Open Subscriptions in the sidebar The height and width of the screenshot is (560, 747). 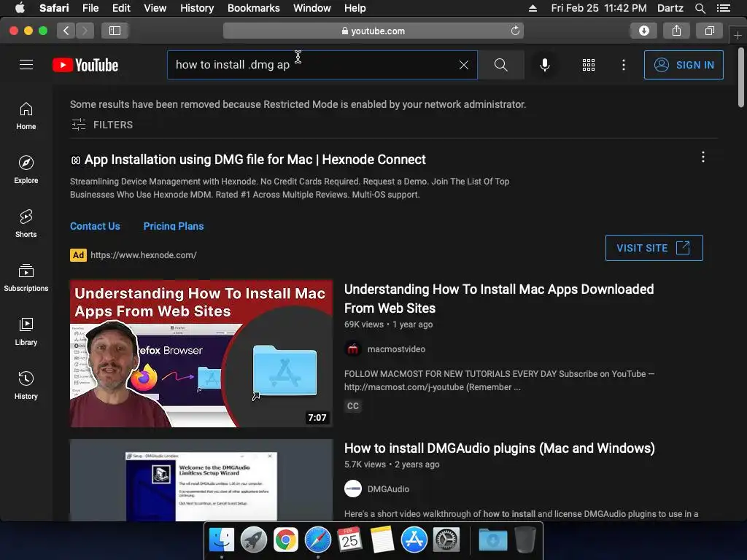click(x=26, y=278)
